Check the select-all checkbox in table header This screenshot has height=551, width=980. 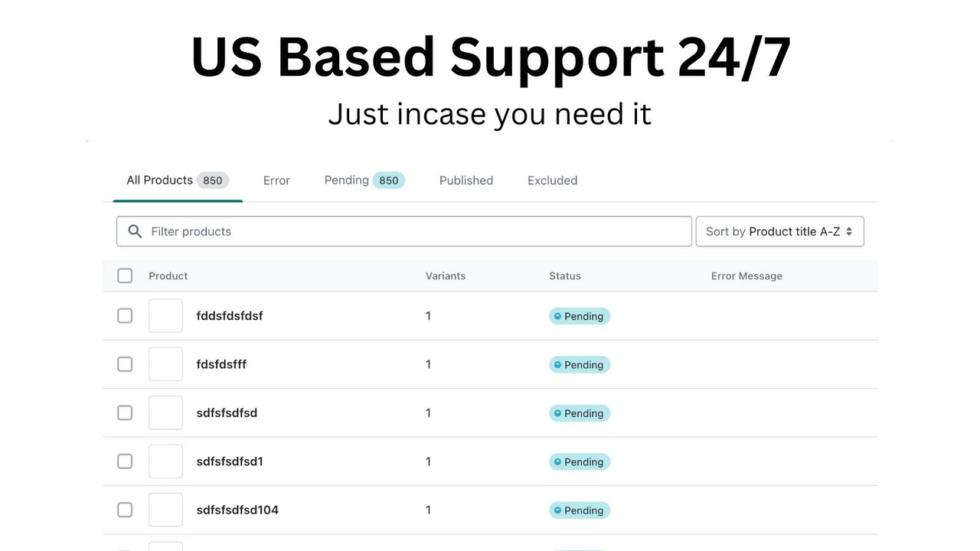coord(125,275)
